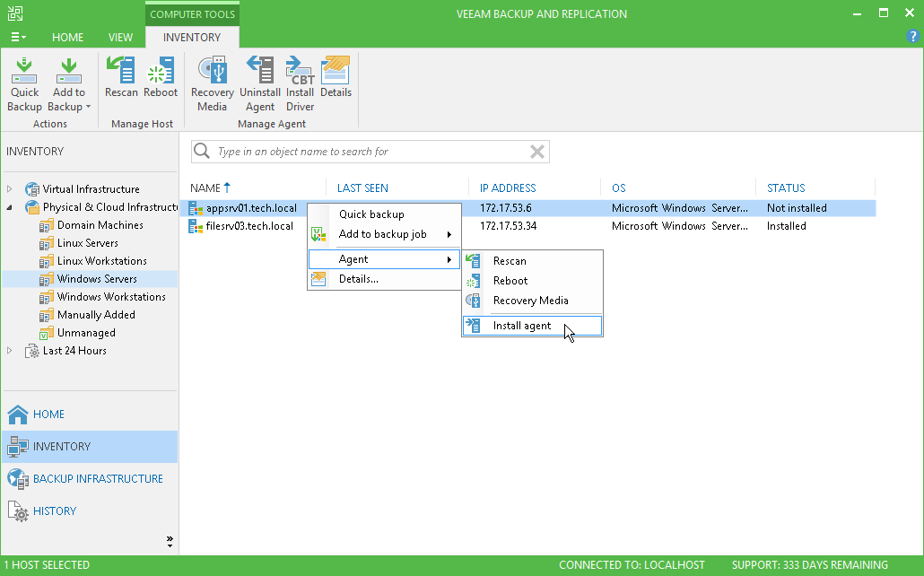The width and height of the screenshot is (924, 576).
Task: Select Last 24 Hours in the tree
Action: point(74,351)
